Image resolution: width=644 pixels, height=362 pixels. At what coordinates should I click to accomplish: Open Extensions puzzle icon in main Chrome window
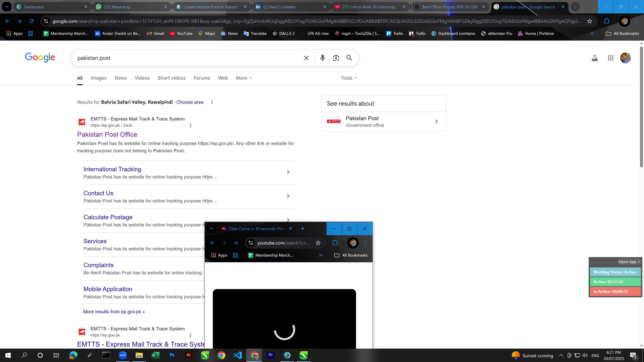(x=606, y=21)
